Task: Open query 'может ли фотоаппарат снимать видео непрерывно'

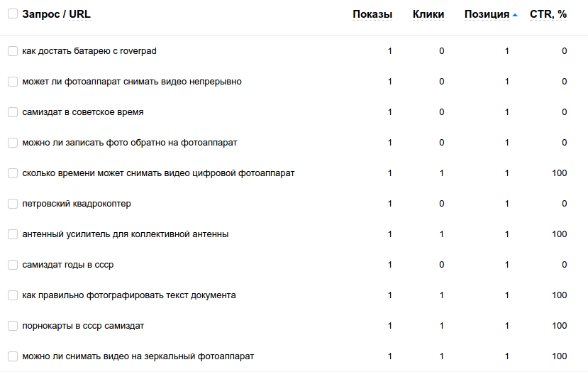Action: (x=132, y=82)
